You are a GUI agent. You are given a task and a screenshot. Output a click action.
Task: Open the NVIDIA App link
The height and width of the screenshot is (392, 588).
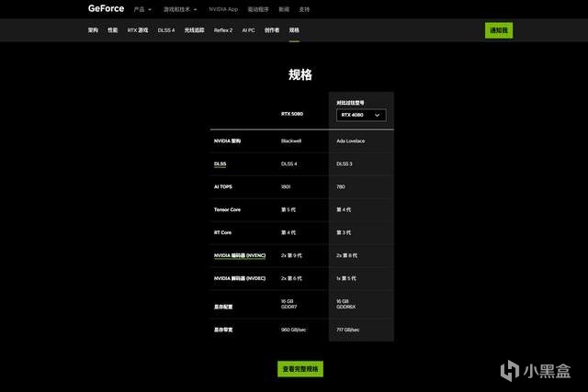(223, 9)
